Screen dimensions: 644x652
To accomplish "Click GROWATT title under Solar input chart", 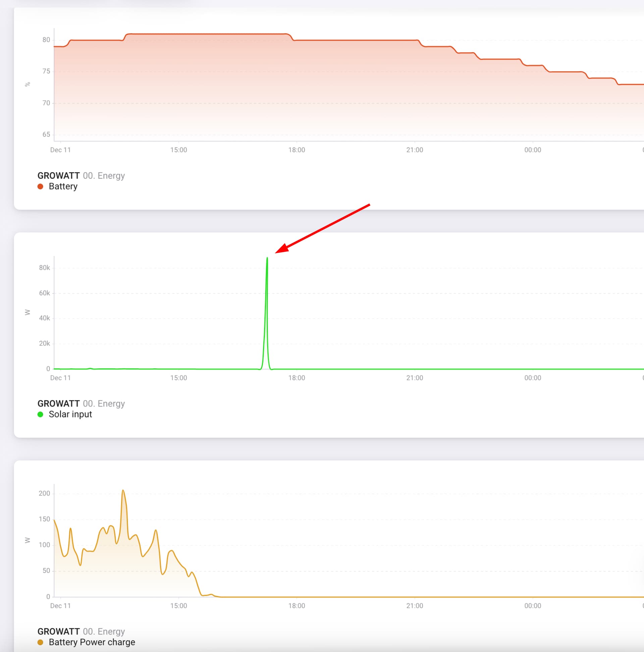I will pos(58,403).
